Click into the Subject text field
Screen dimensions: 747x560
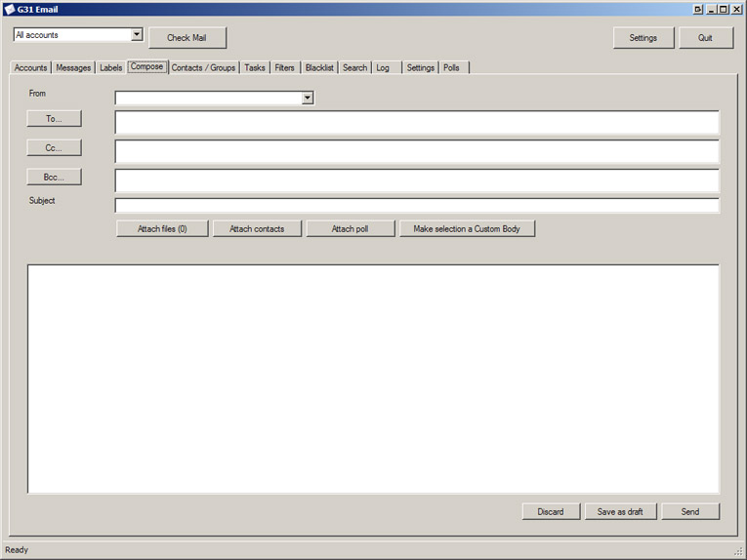click(x=417, y=206)
